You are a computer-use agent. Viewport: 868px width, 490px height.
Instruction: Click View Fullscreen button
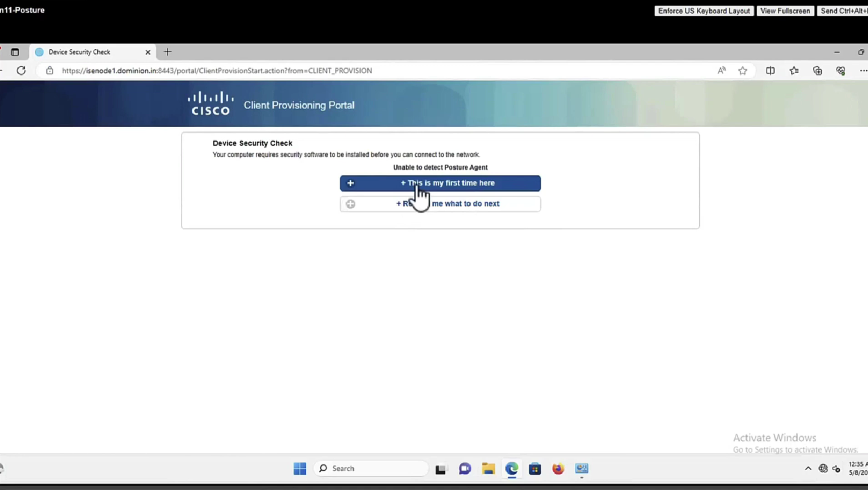point(784,11)
